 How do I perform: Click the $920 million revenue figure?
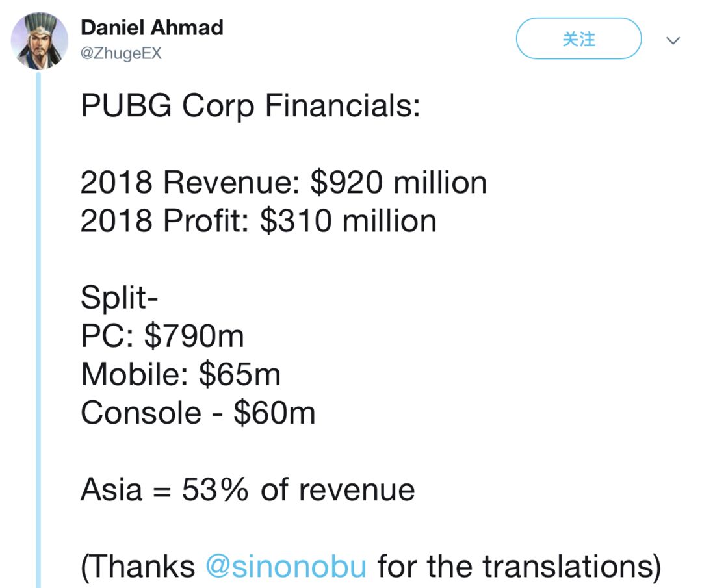click(398, 183)
